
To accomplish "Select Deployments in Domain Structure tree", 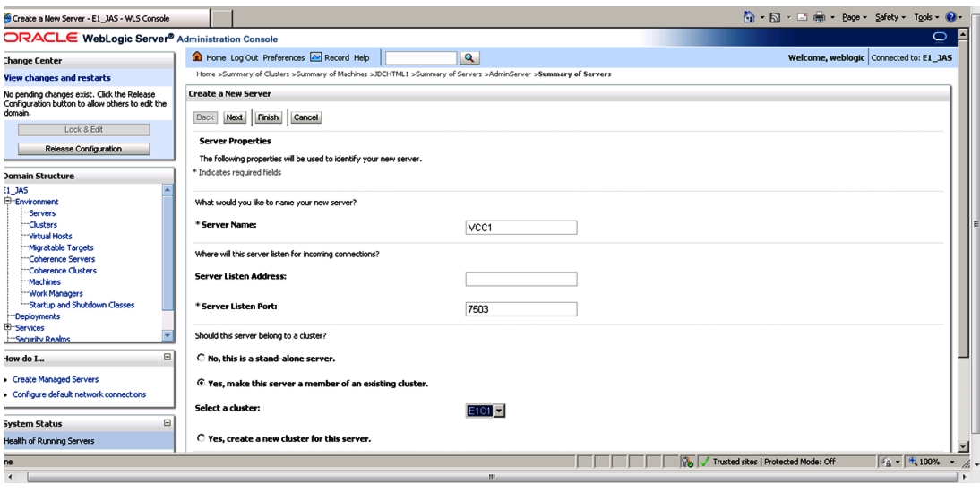I will click(38, 316).
